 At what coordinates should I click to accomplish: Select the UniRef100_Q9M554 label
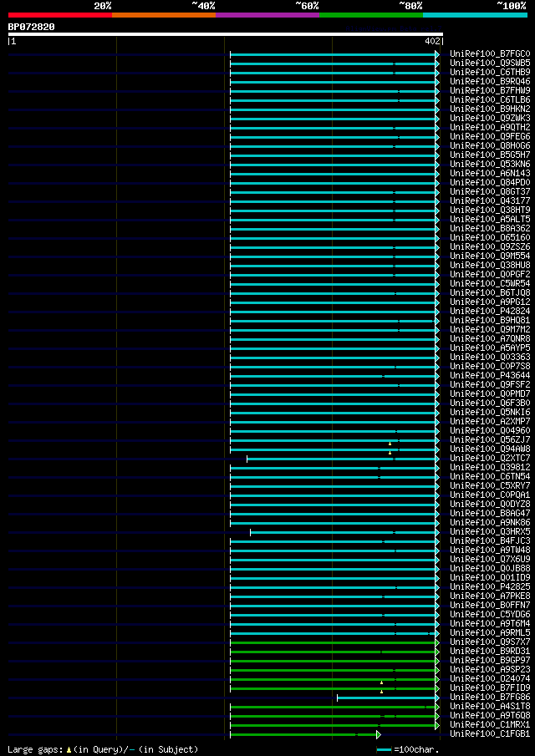click(x=490, y=256)
